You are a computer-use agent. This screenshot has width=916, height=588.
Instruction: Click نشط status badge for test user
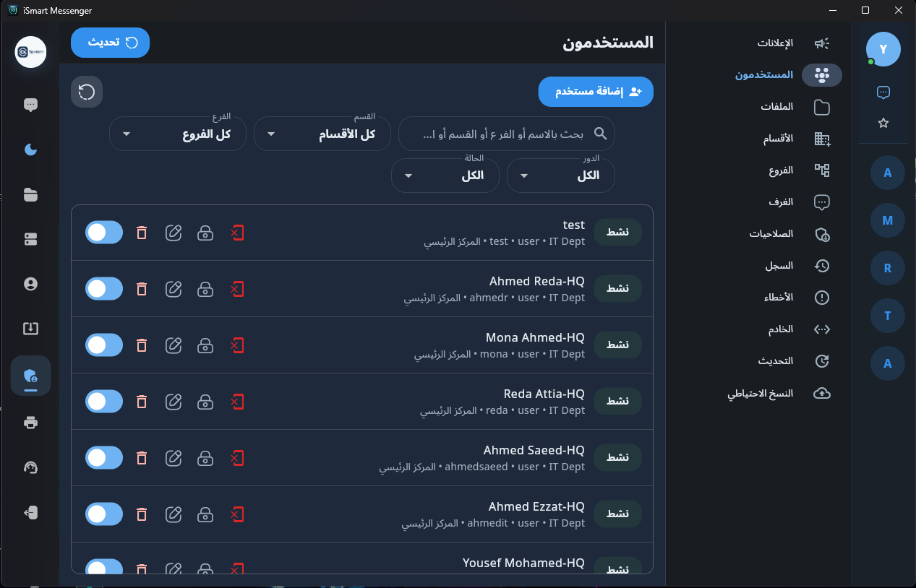(617, 233)
